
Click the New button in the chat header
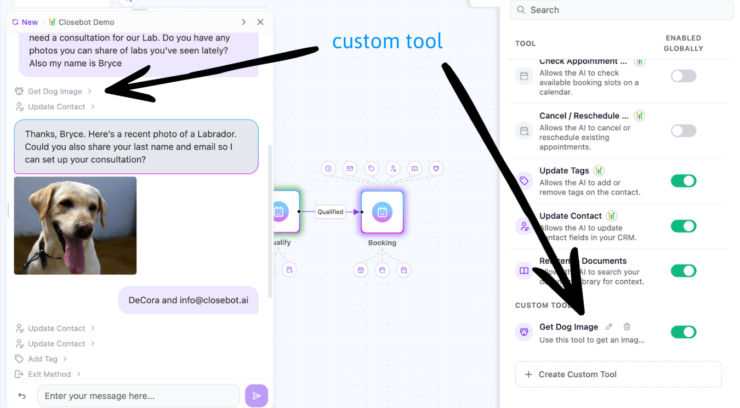coord(25,22)
